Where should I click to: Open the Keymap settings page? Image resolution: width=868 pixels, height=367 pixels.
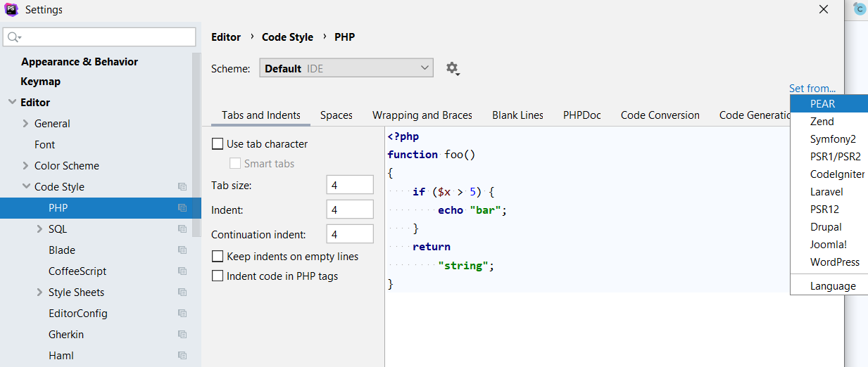click(41, 82)
